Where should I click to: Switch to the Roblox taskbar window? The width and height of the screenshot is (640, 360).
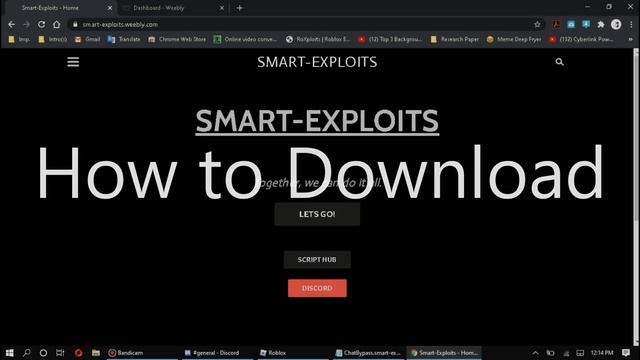292,353
